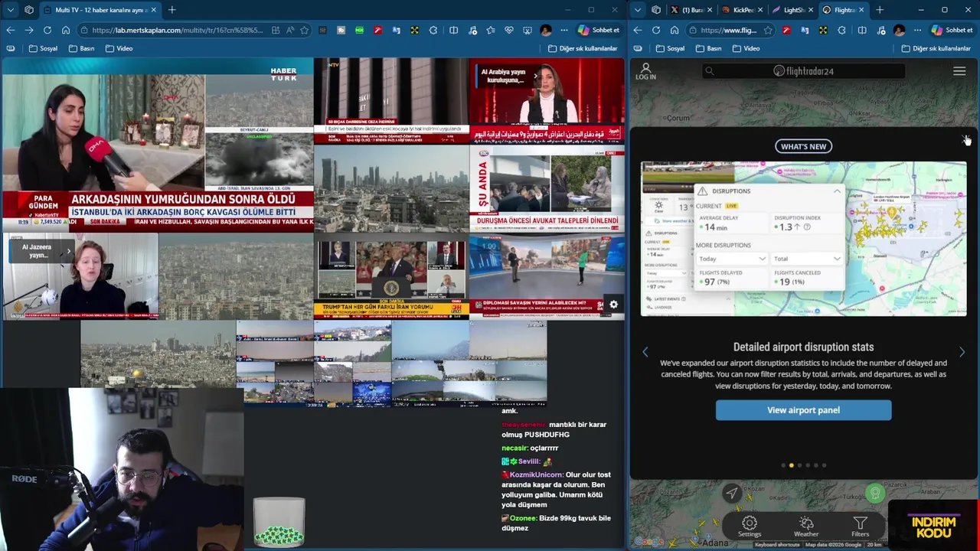Click the Al Arabiya stream tile
This screenshot has width=980, height=551.
point(547,101)
